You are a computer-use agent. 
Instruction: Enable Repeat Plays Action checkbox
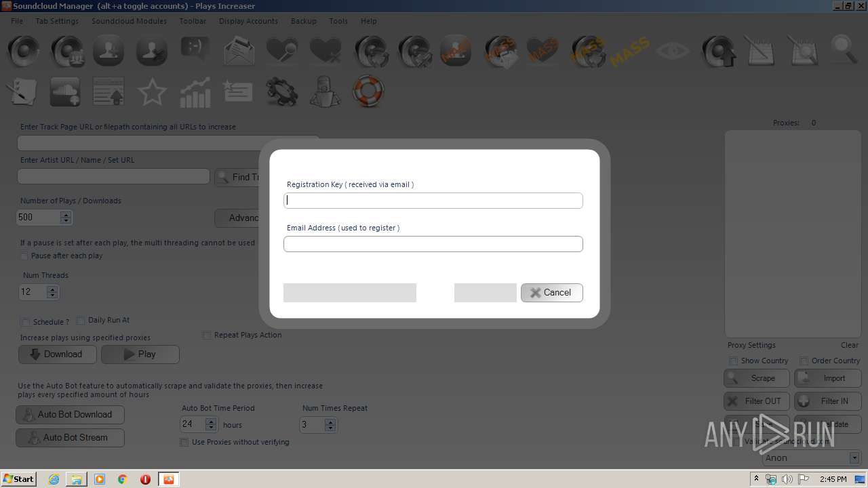pyautogui.click(x=207, y=335)
